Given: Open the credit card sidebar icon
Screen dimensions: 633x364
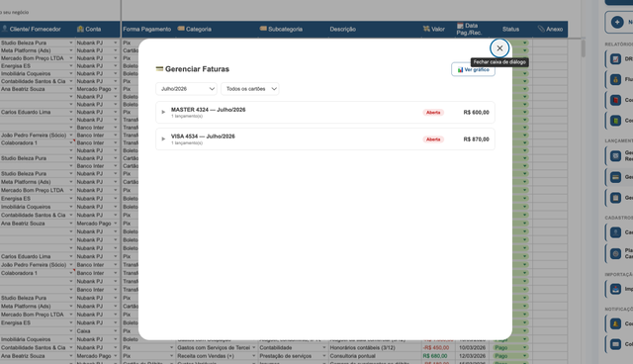Looking at the screenshot, I should click(x=615, y=177).
